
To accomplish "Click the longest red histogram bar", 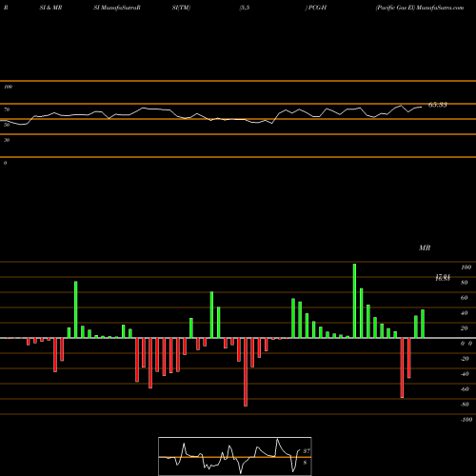I will click(246, 372).
